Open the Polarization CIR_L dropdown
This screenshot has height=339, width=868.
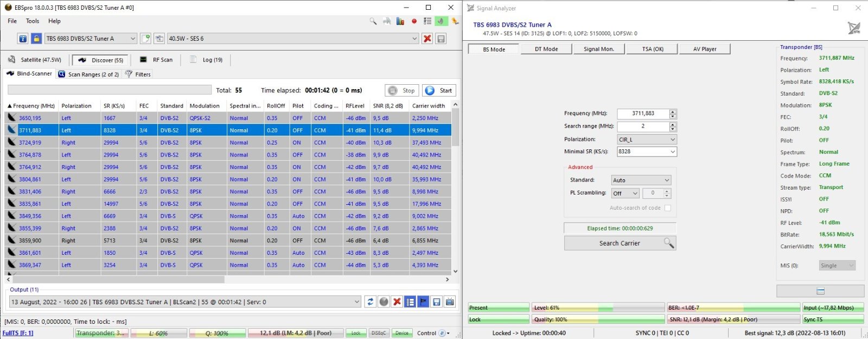[647, 140]
